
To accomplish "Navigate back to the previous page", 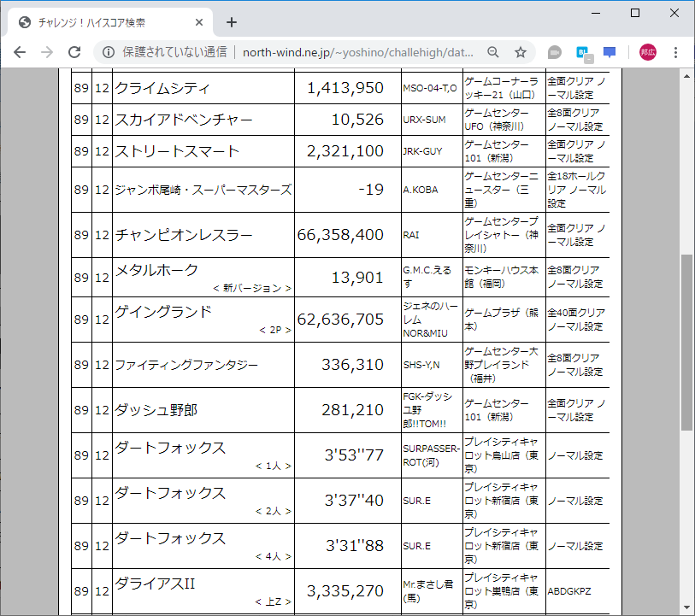I will [x=19, y=52].
